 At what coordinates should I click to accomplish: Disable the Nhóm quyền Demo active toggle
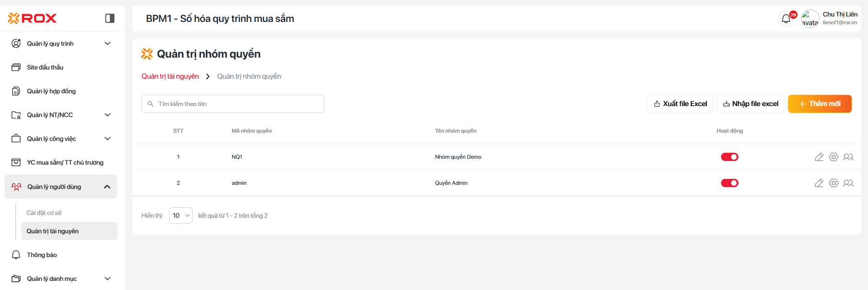(x=729, y=157)
